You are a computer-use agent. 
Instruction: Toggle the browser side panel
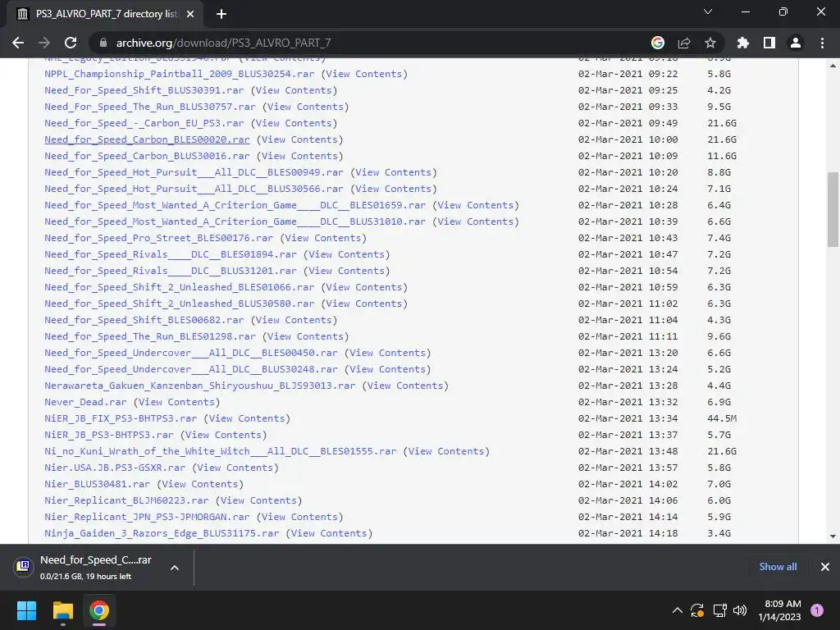769,43
